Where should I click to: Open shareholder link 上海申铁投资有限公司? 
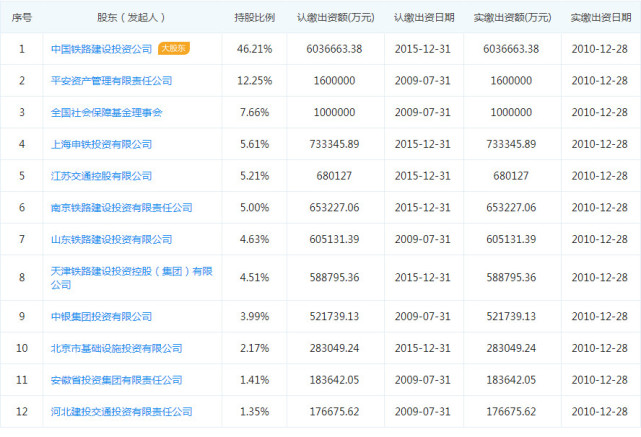pyautogui.click(x=101, y=144)
